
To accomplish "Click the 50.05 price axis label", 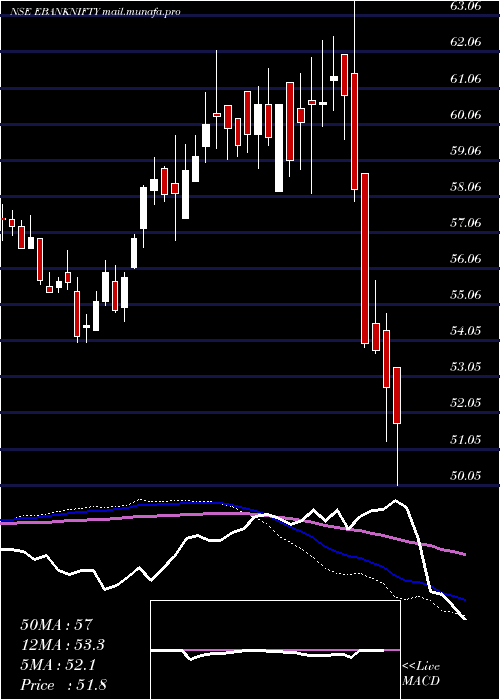I will click(466, 475).
